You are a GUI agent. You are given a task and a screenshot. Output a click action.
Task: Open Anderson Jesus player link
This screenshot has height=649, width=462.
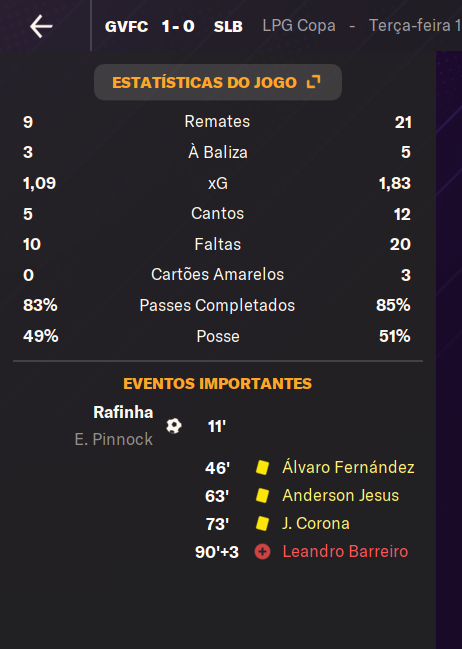pos(341,495)
